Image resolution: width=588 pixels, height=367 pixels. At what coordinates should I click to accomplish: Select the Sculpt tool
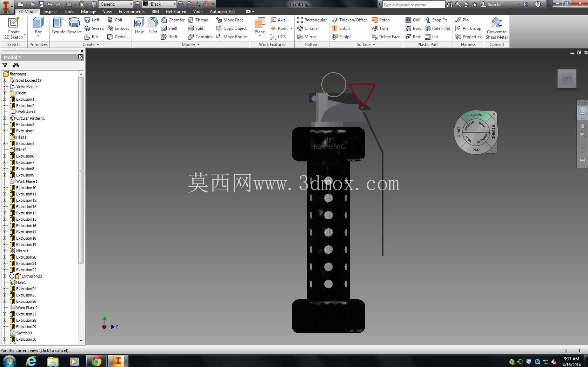coord(341,37)
